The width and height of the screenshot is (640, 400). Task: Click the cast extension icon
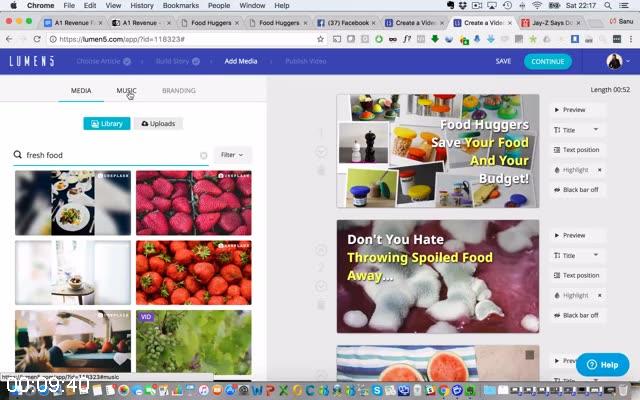(x=337, y=39)
